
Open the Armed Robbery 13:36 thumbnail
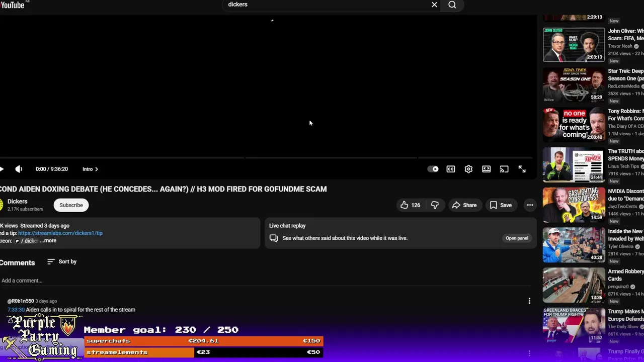point(574,285)
